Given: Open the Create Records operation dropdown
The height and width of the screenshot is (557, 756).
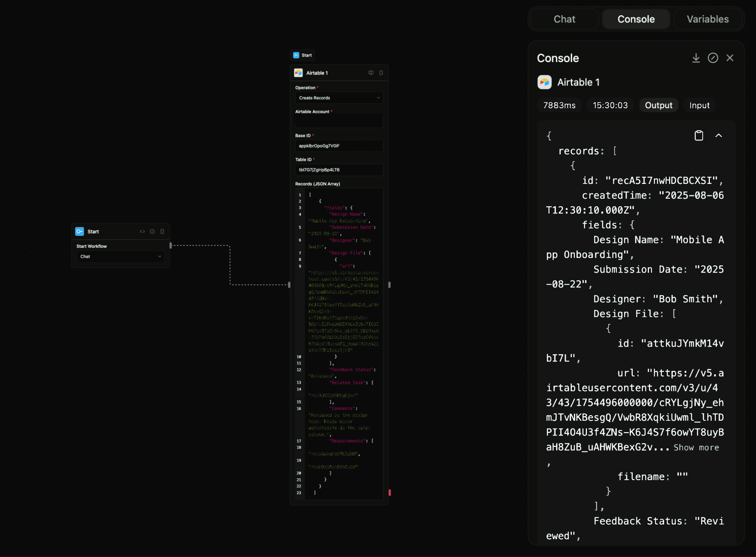Looking at the screenshot, I should tap(339, 98).
